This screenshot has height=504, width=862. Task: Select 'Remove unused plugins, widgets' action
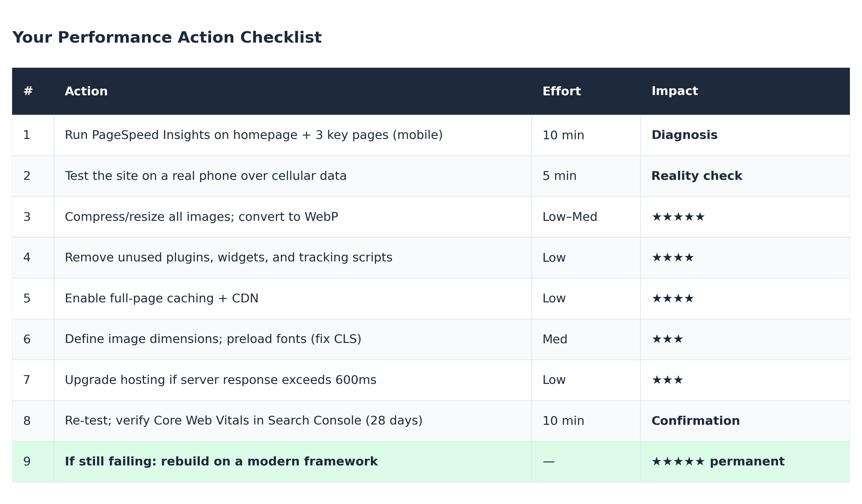coord(229,258)
